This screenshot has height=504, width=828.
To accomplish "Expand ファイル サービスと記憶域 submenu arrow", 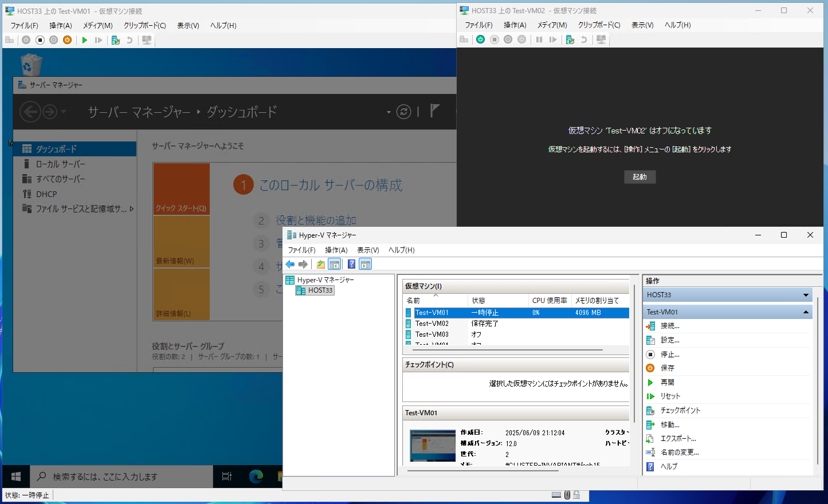I will pos(132,209).
